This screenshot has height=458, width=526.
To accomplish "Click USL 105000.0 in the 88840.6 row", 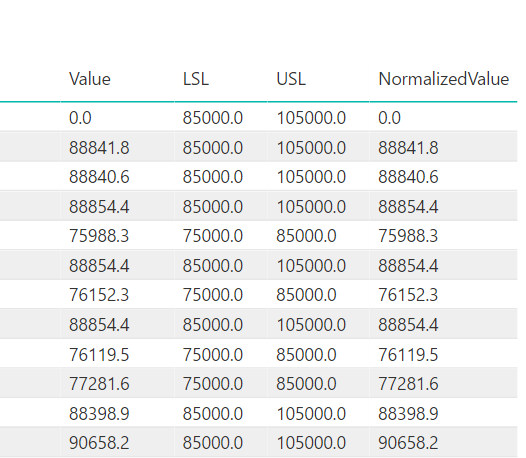I will tap(311, 177).
